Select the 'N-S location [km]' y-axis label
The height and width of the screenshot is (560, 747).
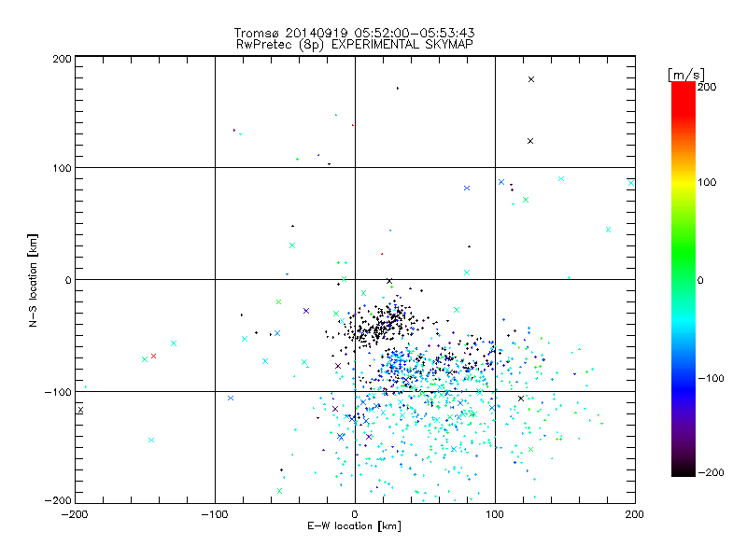click(33, 280)
